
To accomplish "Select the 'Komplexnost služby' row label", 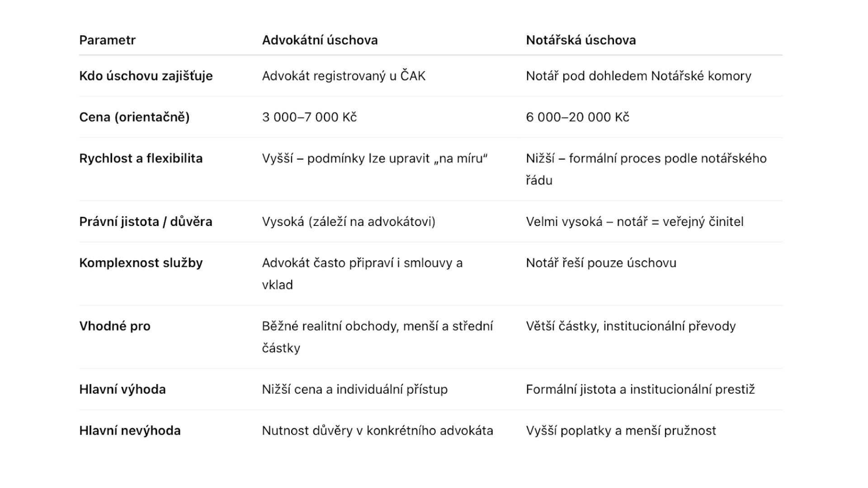I will click(141, 263).
